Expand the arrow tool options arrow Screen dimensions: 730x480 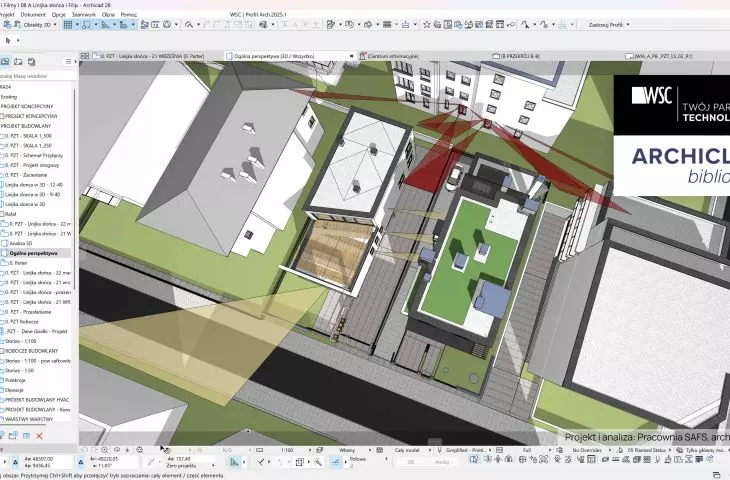point(18,41)
